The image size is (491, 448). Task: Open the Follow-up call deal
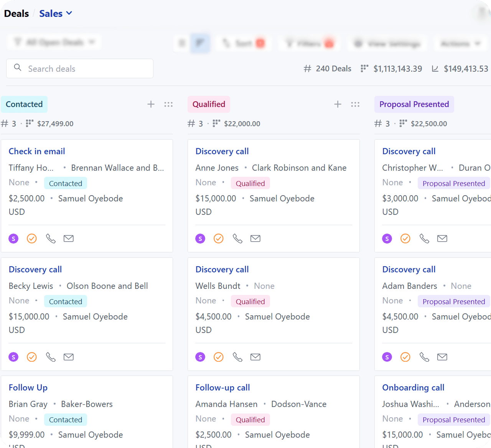point(222,387)
